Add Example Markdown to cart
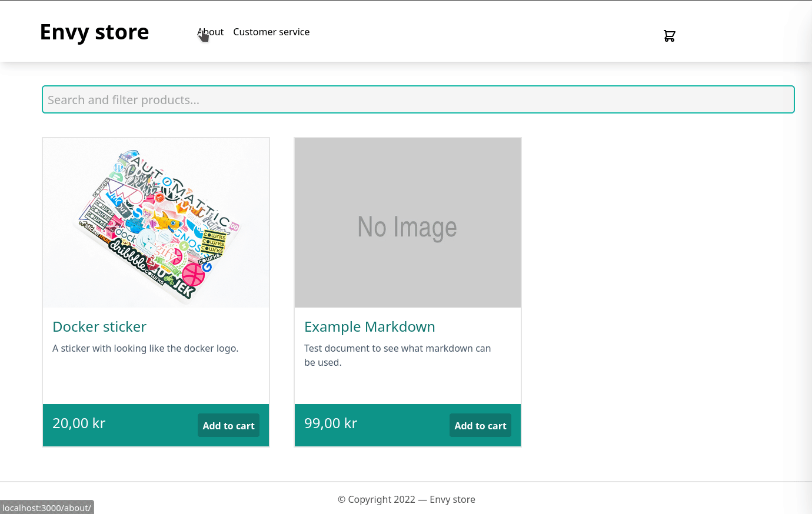This screenshot has height=514, width=812. pyautogui.click(x=480, y=425)
